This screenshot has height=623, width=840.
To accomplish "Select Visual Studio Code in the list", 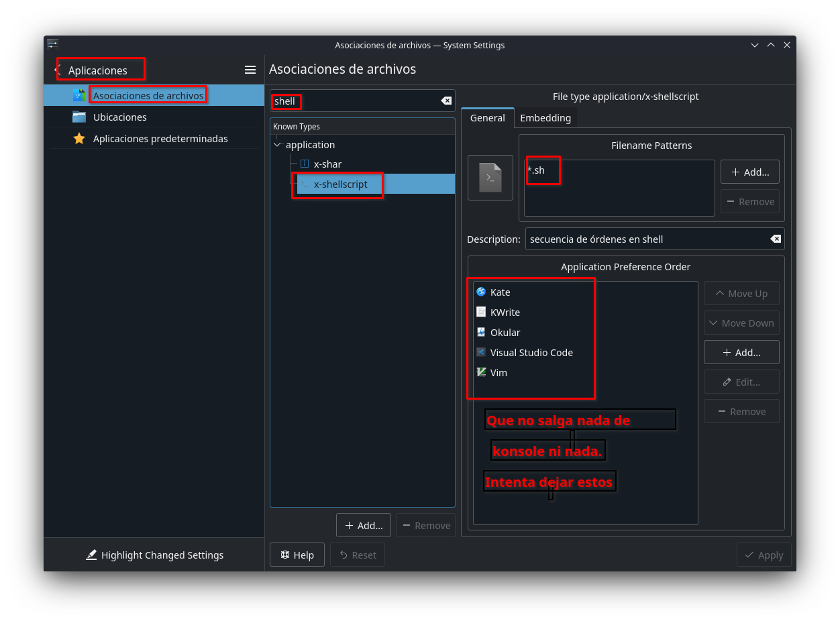I will click(x=585, y=352).
